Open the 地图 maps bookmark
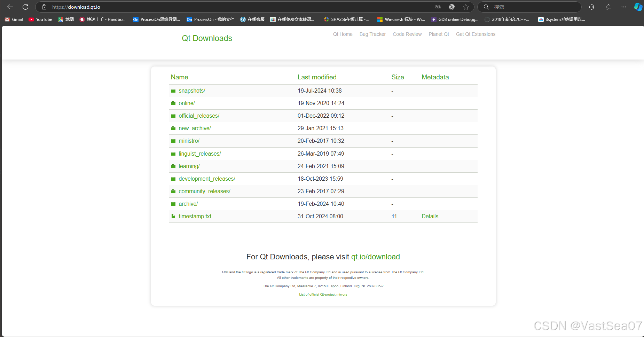The width and height of the screenshot is (644, 337). (66, 19)
